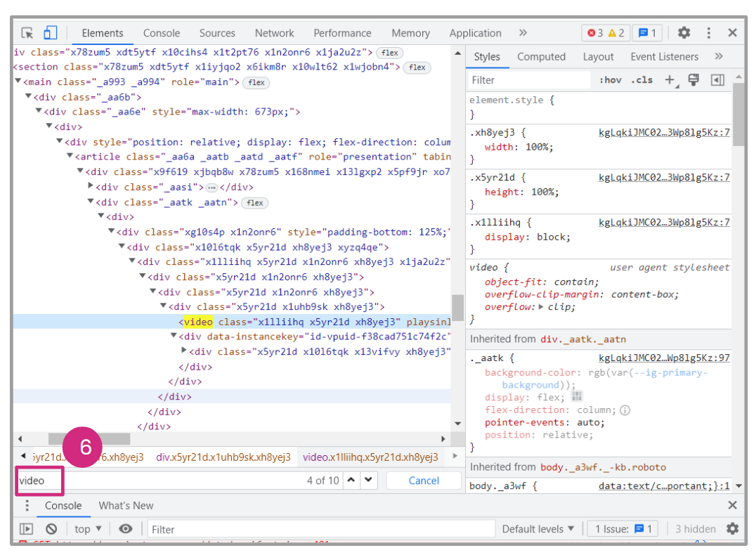Activate the inspect element picker tool
This screenshot has width=756, height=555.
(27, 33)
